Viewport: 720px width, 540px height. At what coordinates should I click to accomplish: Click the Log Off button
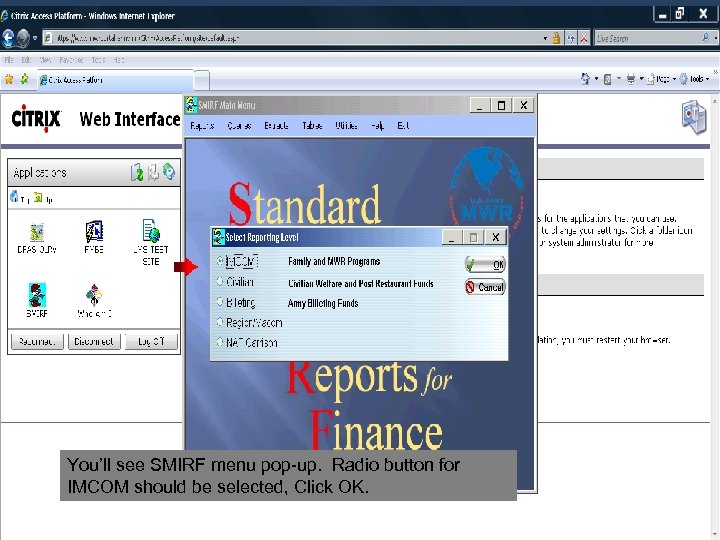point(151,341)
